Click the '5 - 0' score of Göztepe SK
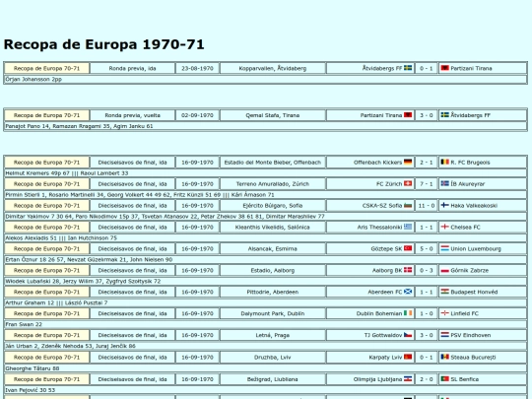 (427, 248)
